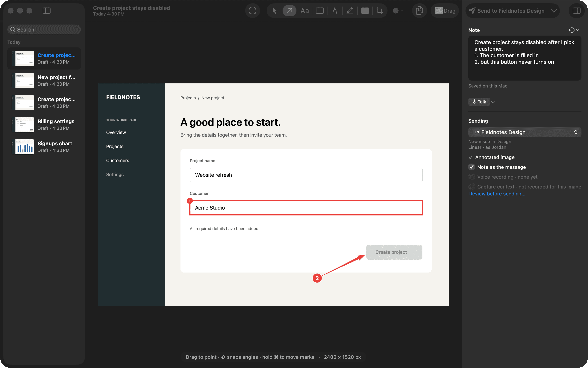The width and height of the screenshot is (588, 368).
Task: Click the Drag image handle button
Action: click(x=445, y=11)
